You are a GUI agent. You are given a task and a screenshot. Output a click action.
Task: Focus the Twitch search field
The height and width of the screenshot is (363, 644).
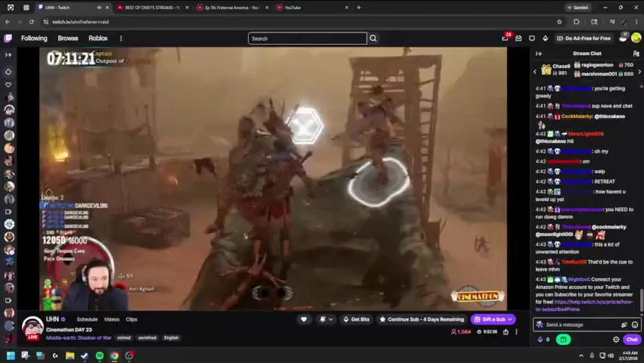point(307,38)
